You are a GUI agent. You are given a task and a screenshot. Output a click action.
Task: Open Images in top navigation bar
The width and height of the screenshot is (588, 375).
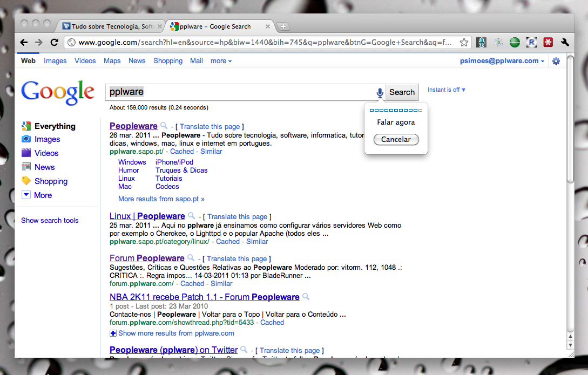[55, 60]
